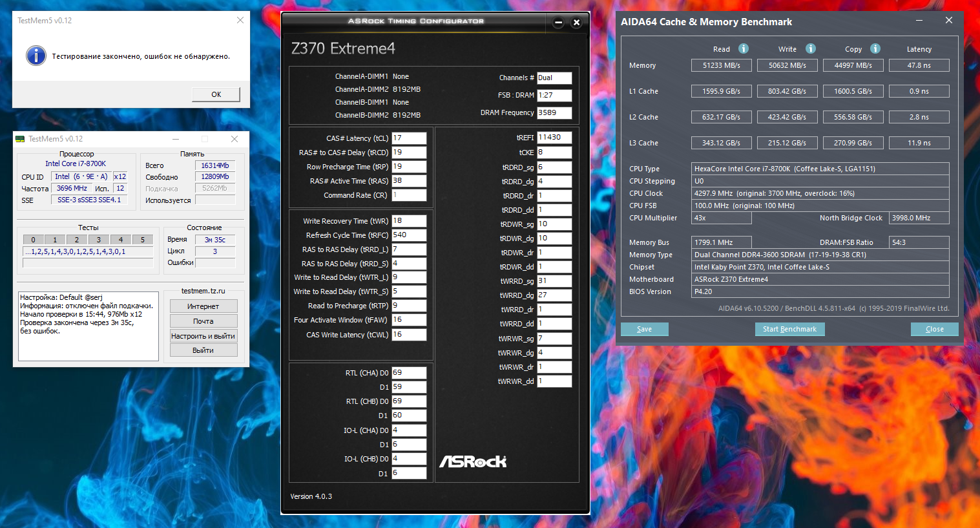The width and height of the screenshot is (980, 528).
Task: Select the tWRWR_dg field
Action: (554, 353)
